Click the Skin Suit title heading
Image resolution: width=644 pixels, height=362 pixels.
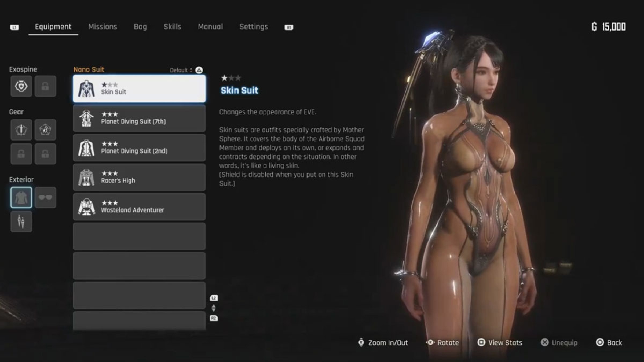pos(239,90)
